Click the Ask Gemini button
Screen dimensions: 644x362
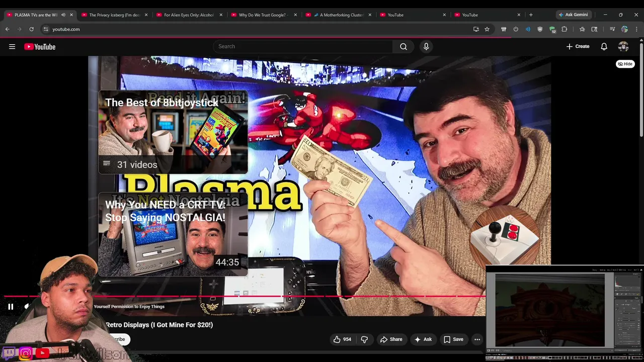point(573,15)
